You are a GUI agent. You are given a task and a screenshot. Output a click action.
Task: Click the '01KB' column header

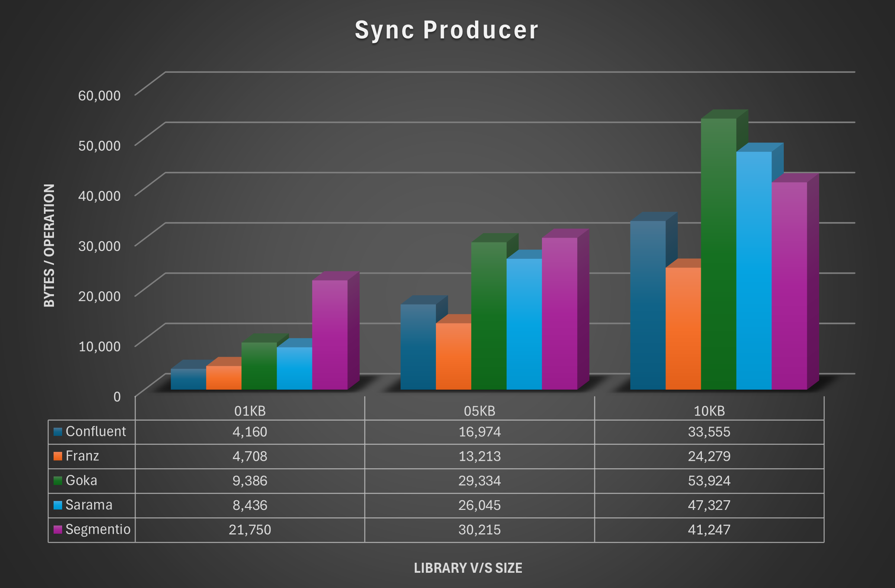tap(250, 411)
